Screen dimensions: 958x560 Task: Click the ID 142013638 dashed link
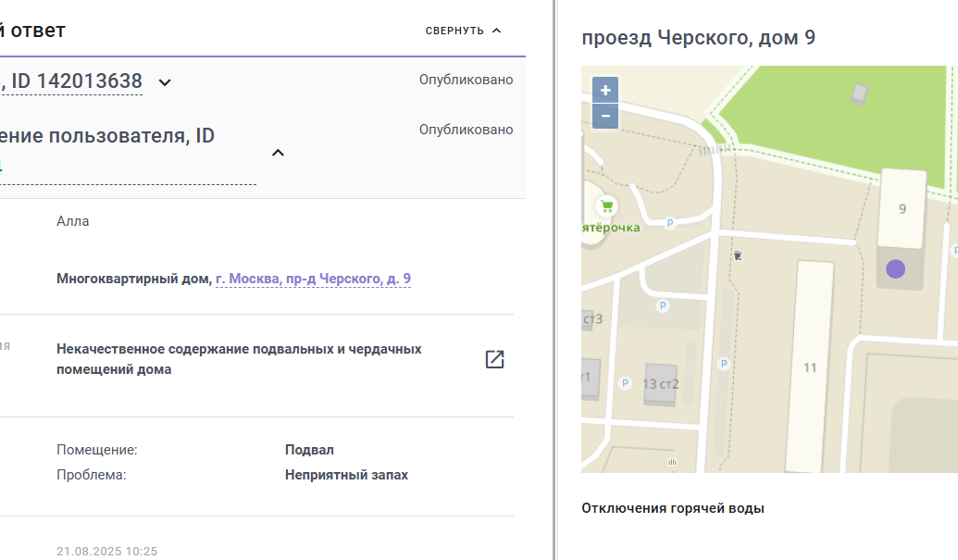(x=71, y=81)
